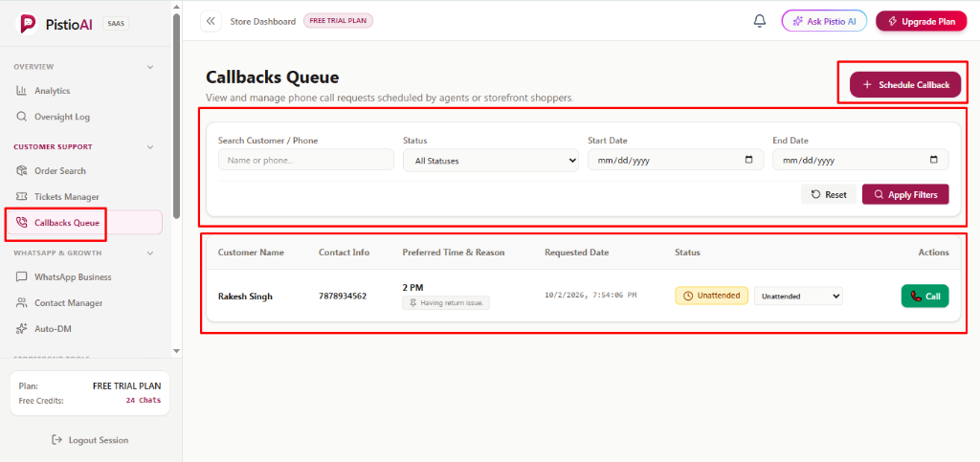Click the Logout Session exit icon

coord(56,440)
